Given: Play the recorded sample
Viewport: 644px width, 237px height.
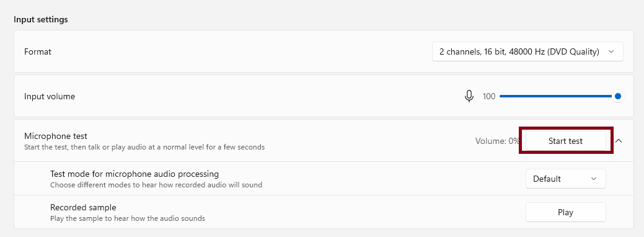Looking at the screenshot, I should click(565, 212).
